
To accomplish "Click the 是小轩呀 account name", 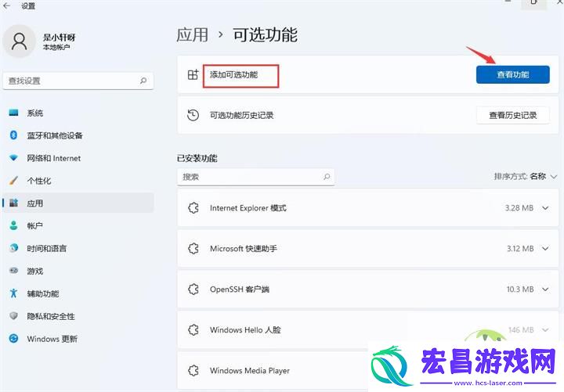I will point(60,38).
